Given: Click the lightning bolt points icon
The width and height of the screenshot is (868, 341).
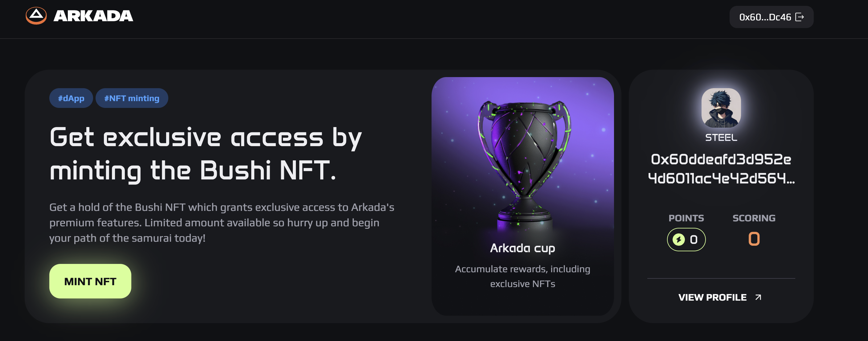Looking at the screenshot, I should (679, 240).
